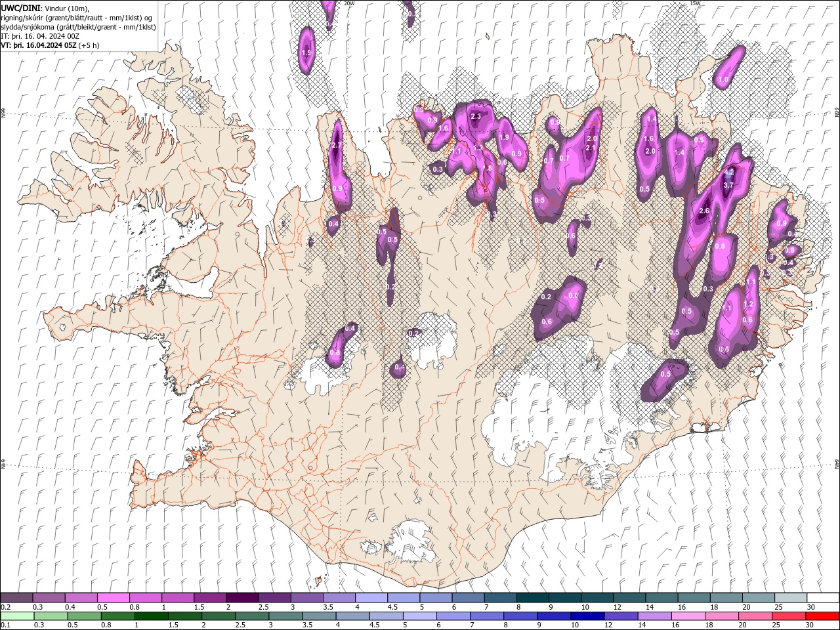Click the '0.1' label in lower legend

pos(6,625)
